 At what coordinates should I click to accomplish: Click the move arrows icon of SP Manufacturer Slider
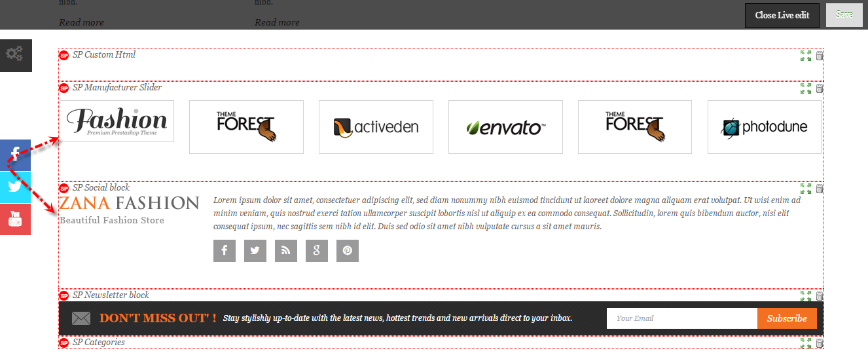(806, 88)
